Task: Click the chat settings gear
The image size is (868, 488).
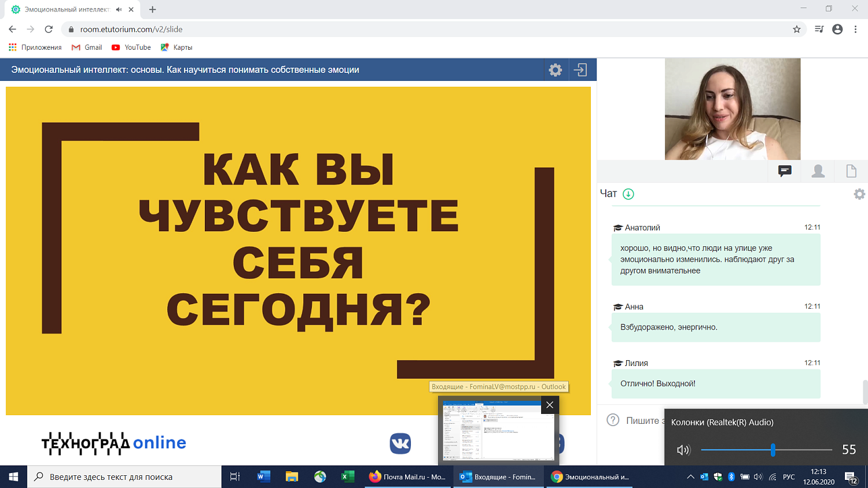Action: tap(859, 194)
